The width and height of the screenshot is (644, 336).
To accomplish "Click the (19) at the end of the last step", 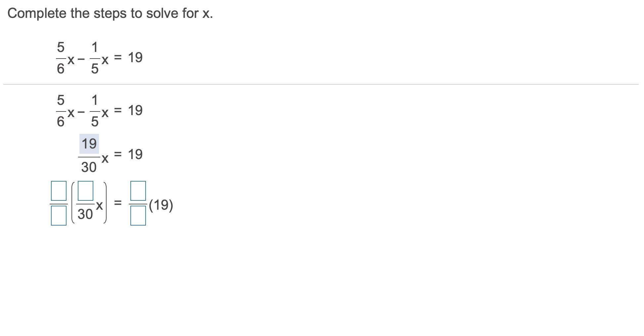I will pyautogui.click(x=161, y=205).
